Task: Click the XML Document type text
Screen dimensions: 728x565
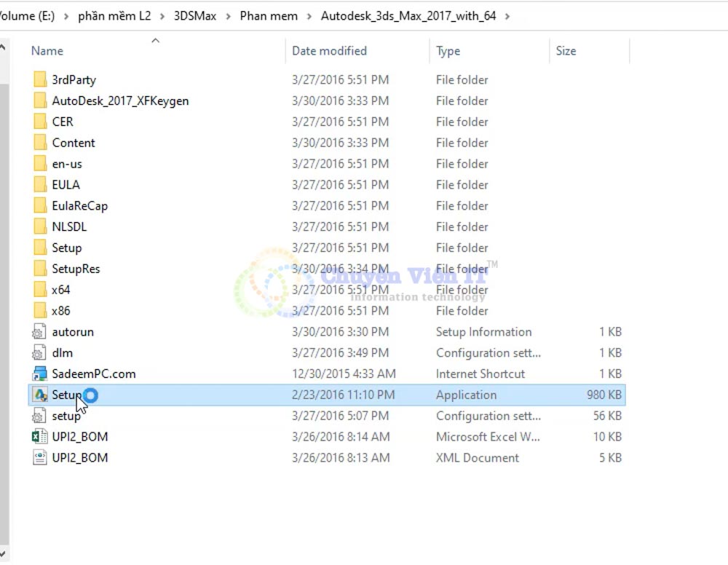Action: (478, 458)
